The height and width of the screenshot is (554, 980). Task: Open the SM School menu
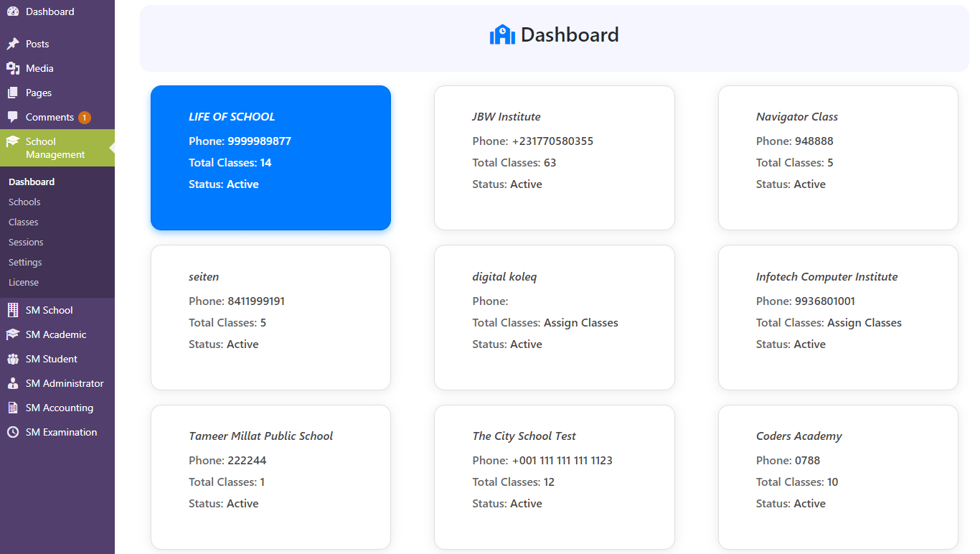point(57,310)
